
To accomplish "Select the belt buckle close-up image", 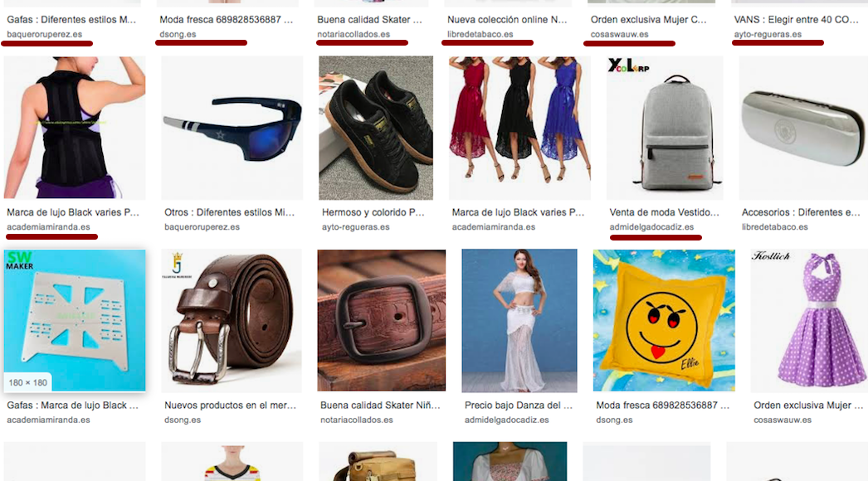I will (x=382, y=320).
